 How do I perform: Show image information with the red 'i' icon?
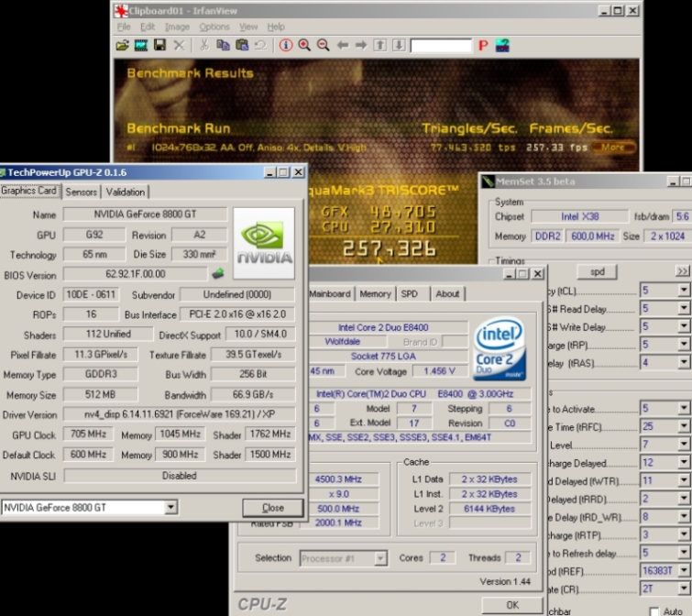click(x=286, y=45)
